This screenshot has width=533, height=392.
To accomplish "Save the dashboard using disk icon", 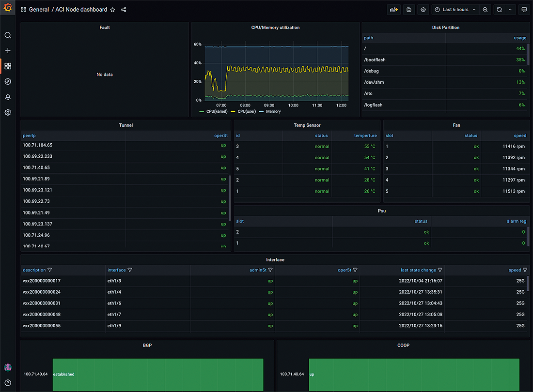I will (x=409, y=10).
